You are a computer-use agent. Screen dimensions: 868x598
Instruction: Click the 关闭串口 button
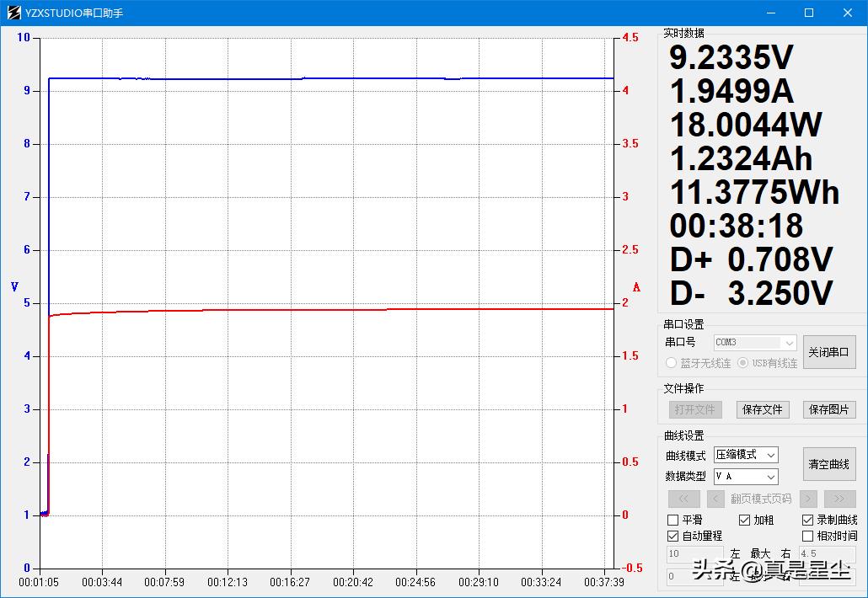pos(828,352)
